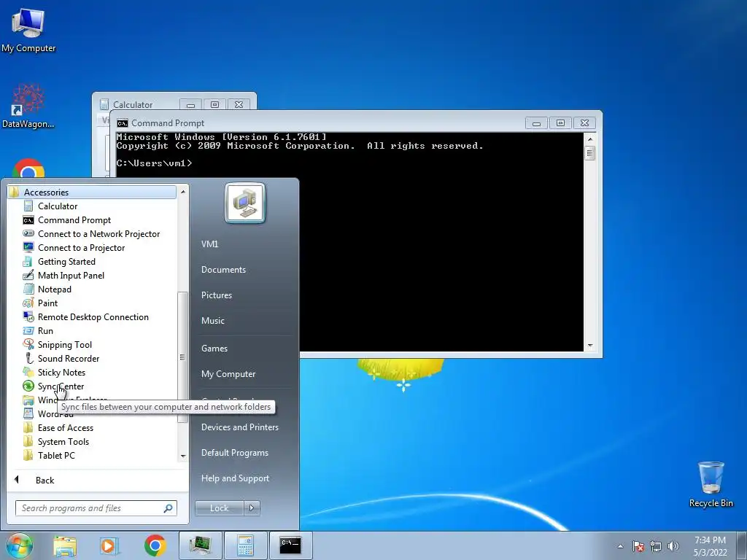Screen dimensions: 747x560
Task: Open Windows Explorer from the taskbar
Action: tap(65, 545)
